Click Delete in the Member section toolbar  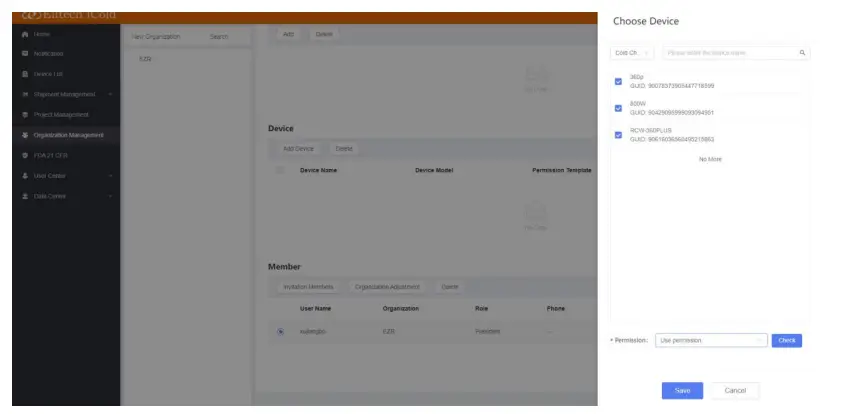coord(449,287)
